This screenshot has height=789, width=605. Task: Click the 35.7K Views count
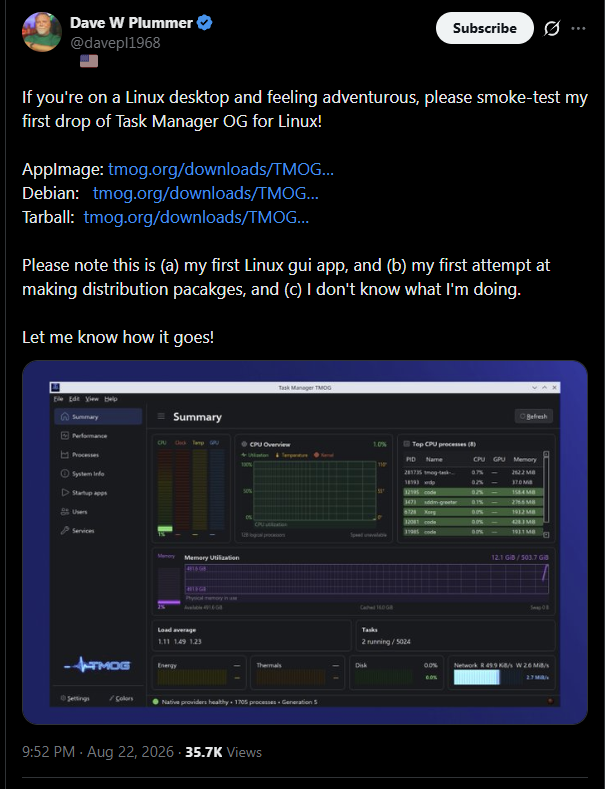tap(223, 752)
